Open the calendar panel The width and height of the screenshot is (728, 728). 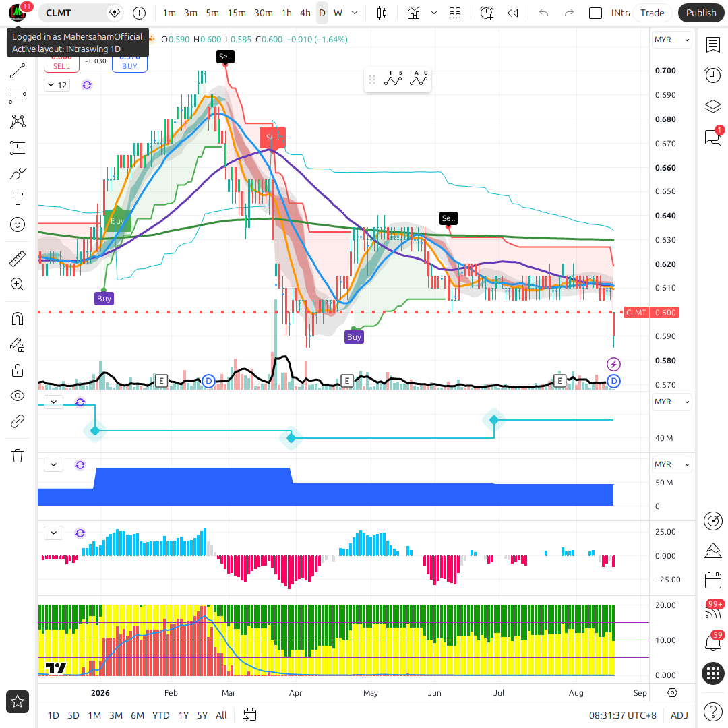tap(712, 580)
